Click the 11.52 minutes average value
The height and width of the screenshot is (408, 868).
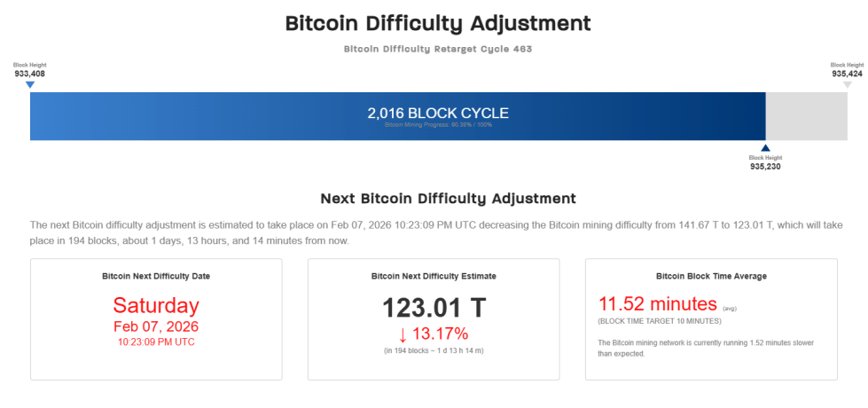tap(658, 303)
